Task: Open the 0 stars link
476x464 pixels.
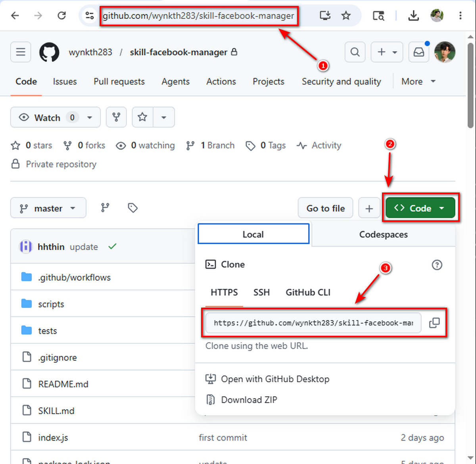Action: [x=31, y=145]
